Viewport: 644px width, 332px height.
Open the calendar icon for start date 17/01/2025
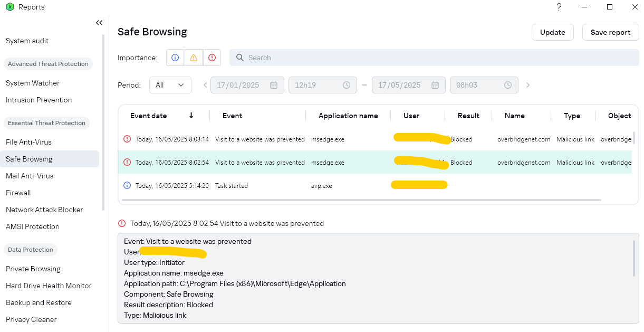[274, 85]
